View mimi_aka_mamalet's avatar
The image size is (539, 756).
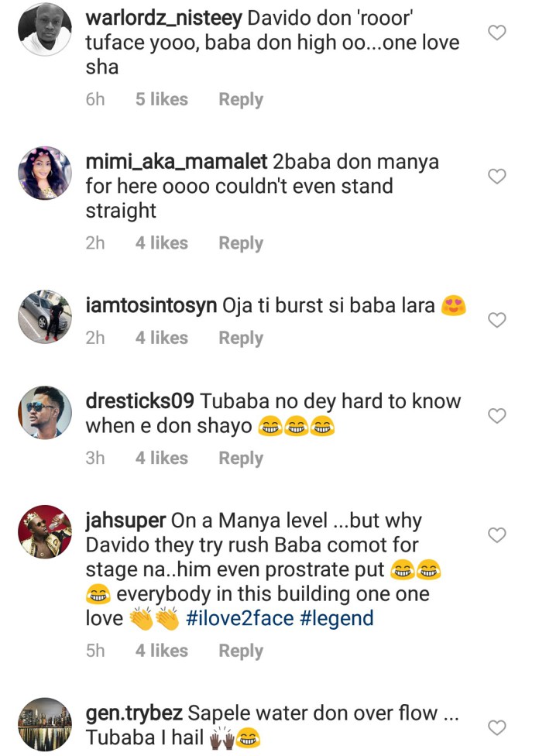coord(45,173)
